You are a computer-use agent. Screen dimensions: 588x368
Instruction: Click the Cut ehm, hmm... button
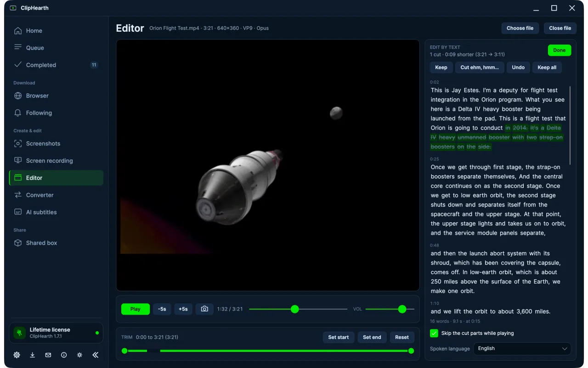480,68
